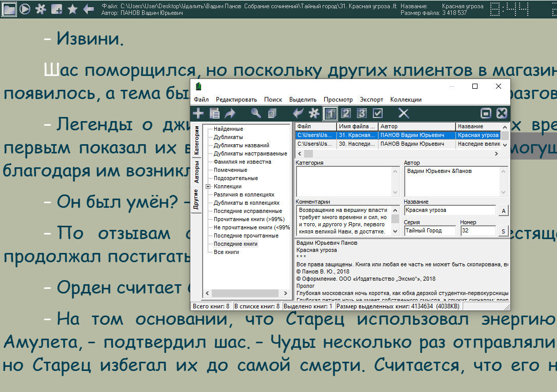Image resolution: width=557 pixels, height=392 pixels.
Task: Open file with the reader's folder icon
Action: pyautogui.click(x=9, y=9)
